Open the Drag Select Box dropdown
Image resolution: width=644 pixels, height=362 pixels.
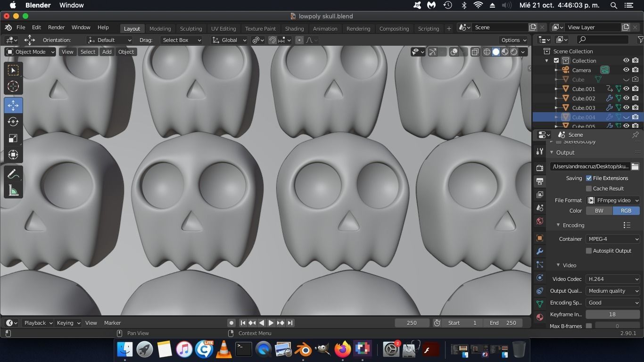(x=181, y=40)
